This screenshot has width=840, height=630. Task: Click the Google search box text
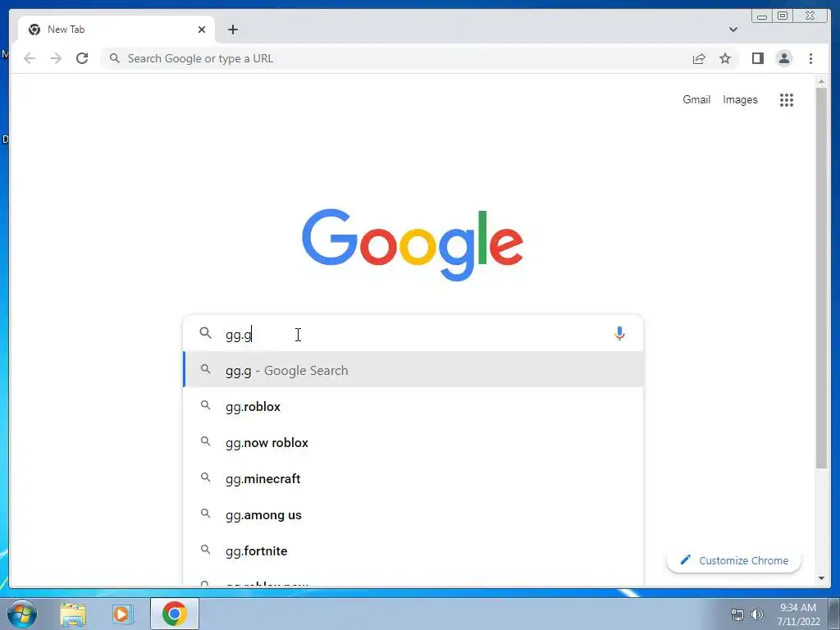[x=413, y=335]
